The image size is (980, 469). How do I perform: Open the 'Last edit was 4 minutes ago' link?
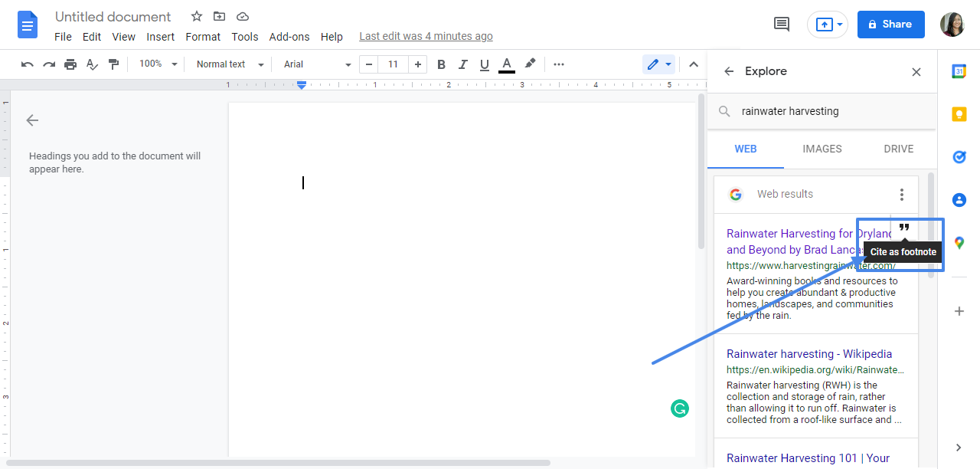point(426,37)
